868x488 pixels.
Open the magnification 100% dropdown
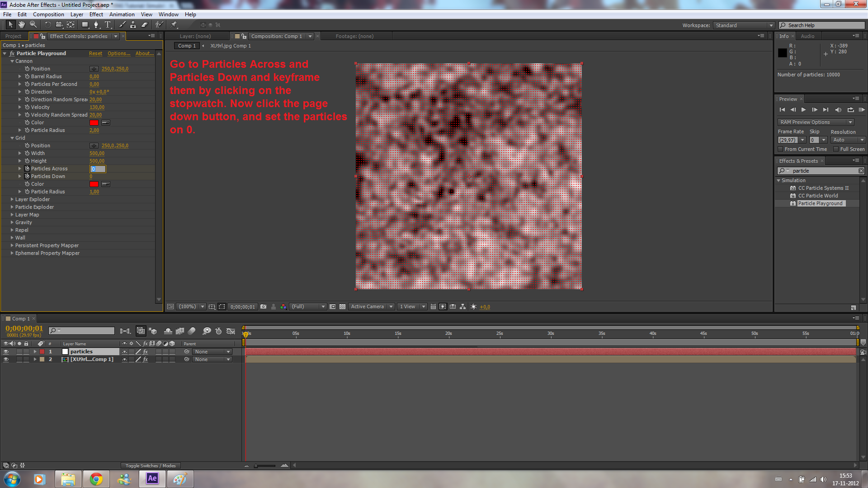[191, 306]
